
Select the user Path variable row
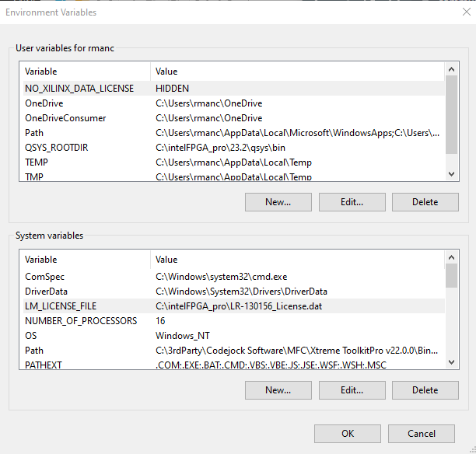(34, 133)
